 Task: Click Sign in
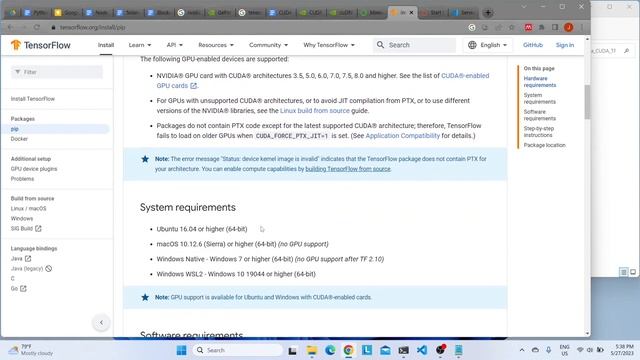(x=564, y=45)
